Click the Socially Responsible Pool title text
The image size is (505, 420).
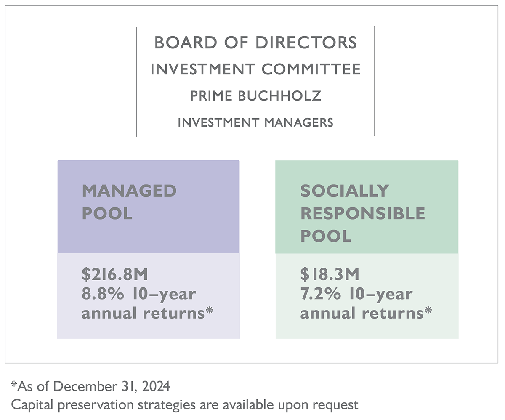click(363, 213)
